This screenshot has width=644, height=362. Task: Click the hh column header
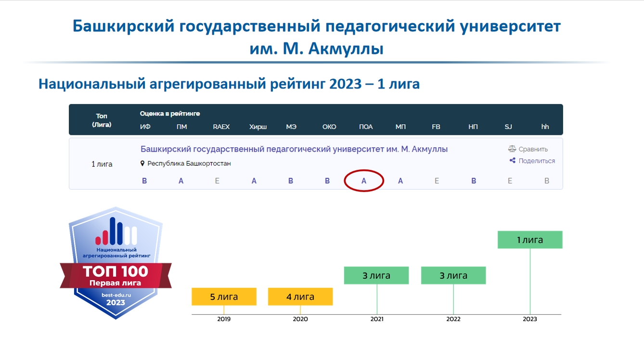point(545,127)
